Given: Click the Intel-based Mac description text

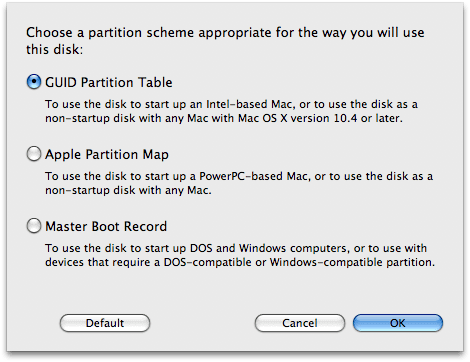Looking at the screenshot, I should click(232, 111).
